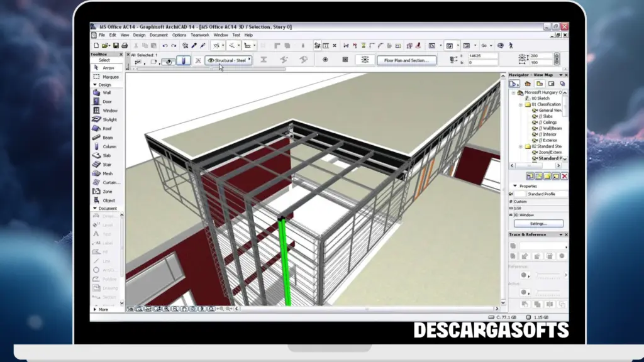Select the Column tool
Image resolution: width=644 pixels, height=362 pixels.
point(107,146)
